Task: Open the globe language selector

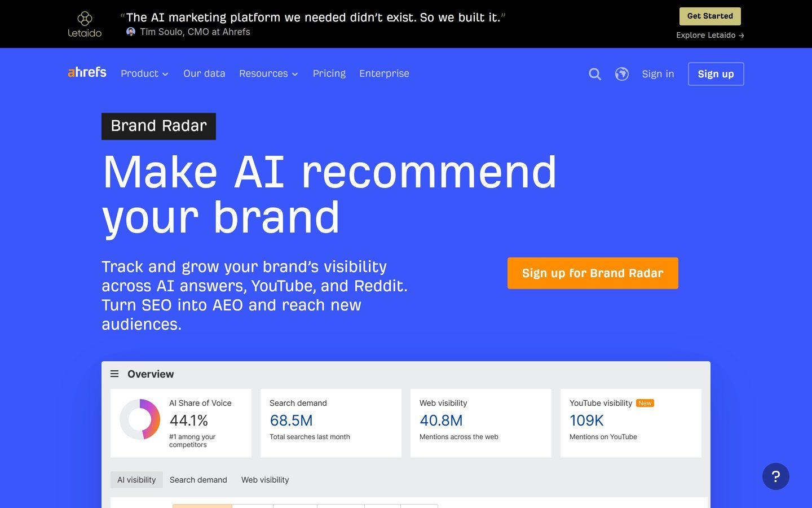Action: pos(622,74)
